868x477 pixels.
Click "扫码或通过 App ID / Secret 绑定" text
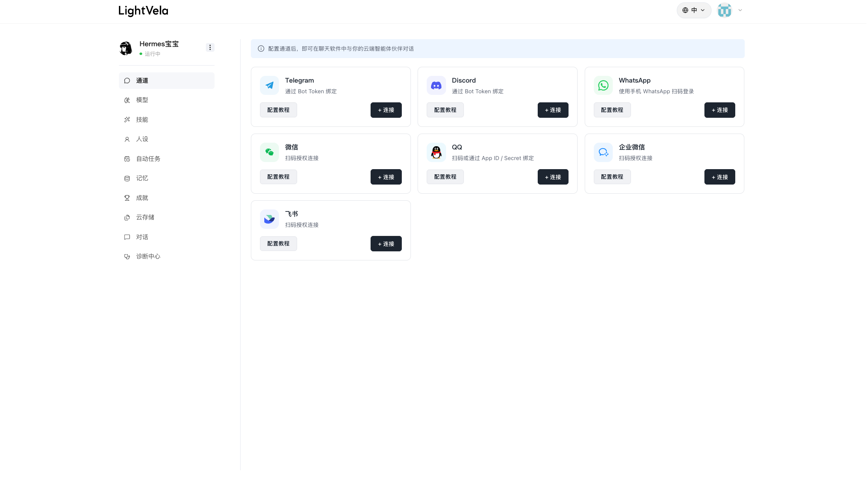(493, 158)
